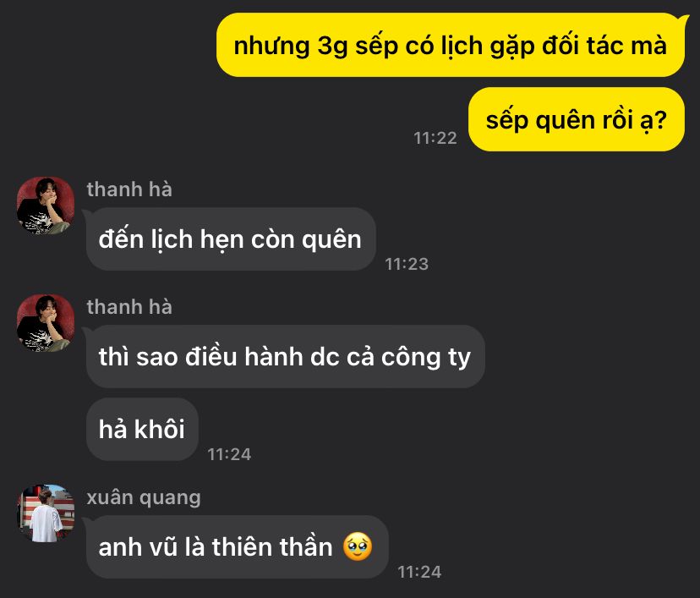Viewport: 700px width, 598px height.
Task: Click the 11:24 timestamp beside 'hả khôi'
Action: [229, 454]
